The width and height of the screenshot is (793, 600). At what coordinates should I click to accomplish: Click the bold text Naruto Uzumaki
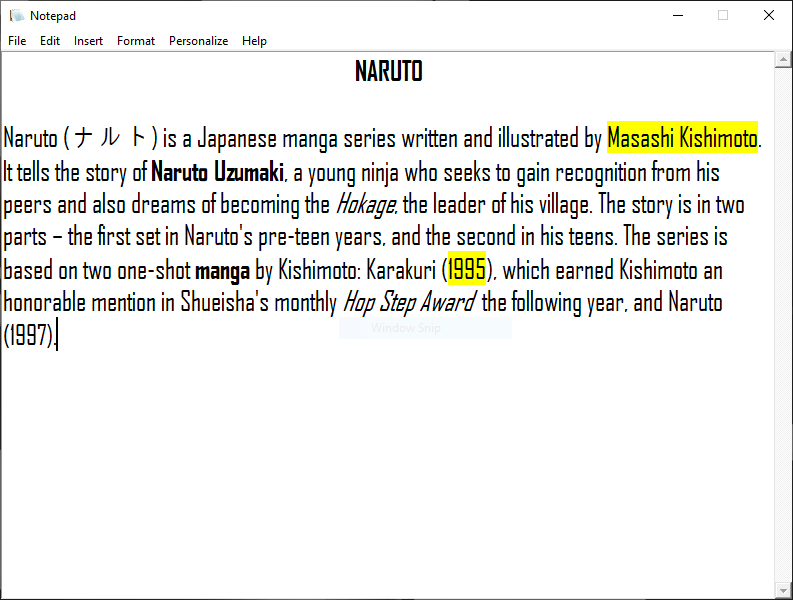pos(217,172)
